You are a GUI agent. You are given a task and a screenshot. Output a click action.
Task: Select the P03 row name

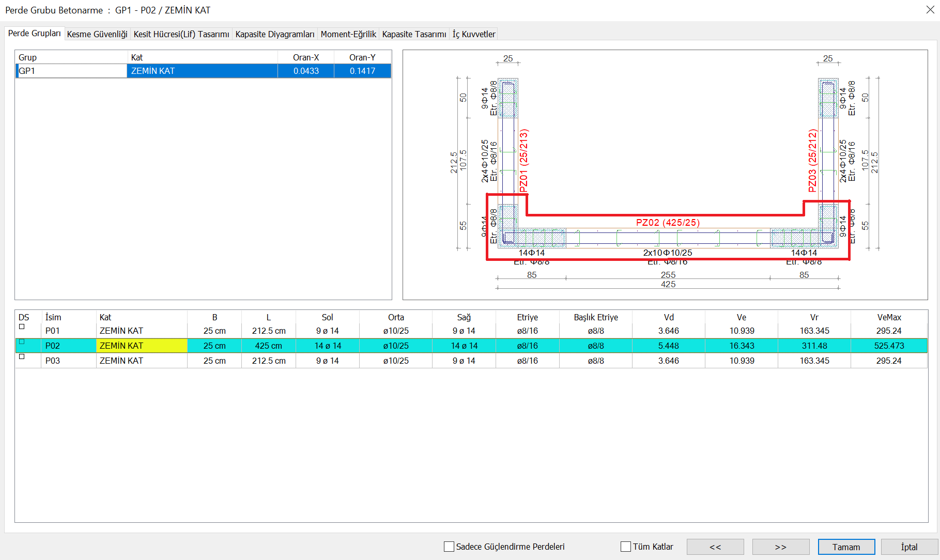tap(53, 361)
